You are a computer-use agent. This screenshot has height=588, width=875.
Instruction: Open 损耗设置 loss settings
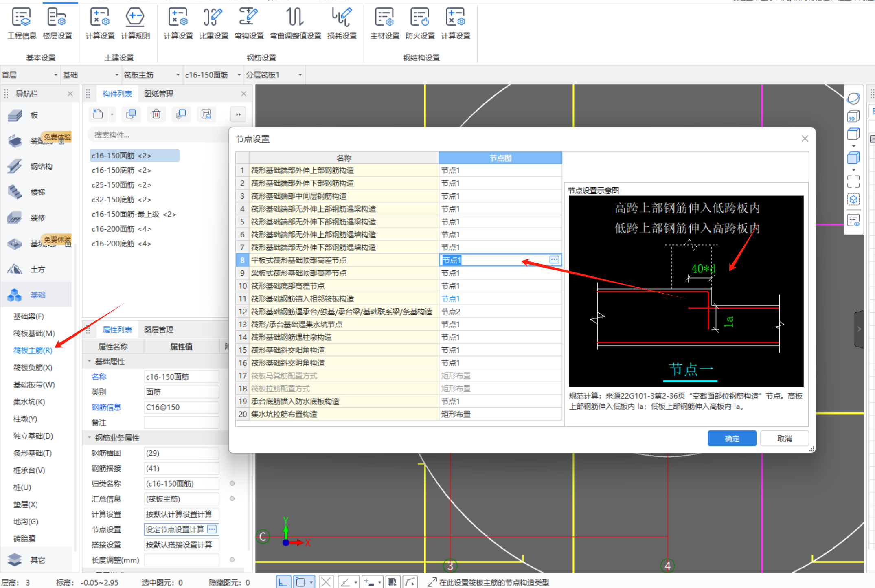coord(342,24)
